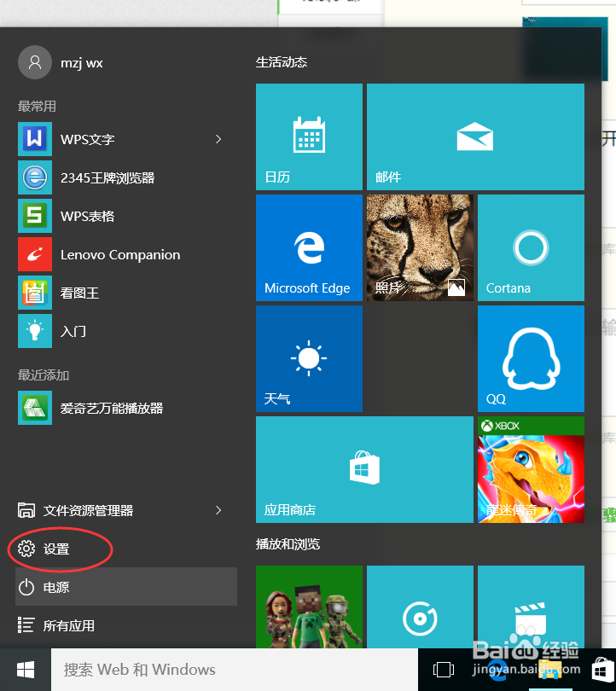616x691 pixels.
Task: Open the 入门 Get Started app
Action: (x=127, y=331)
